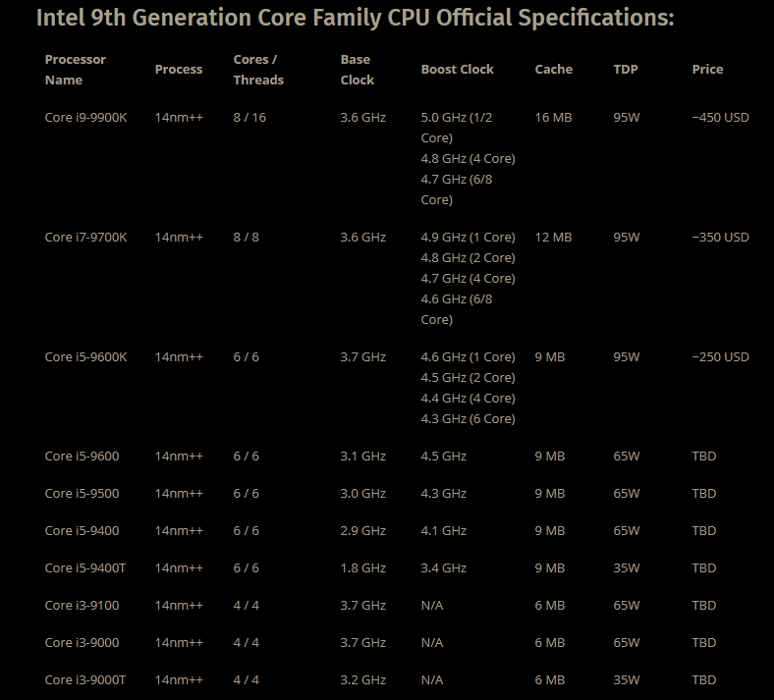Click the 'Intel 9th Generation Core Family' heading
This screenshot has width=774, height=700.
[x=356, y=19]
